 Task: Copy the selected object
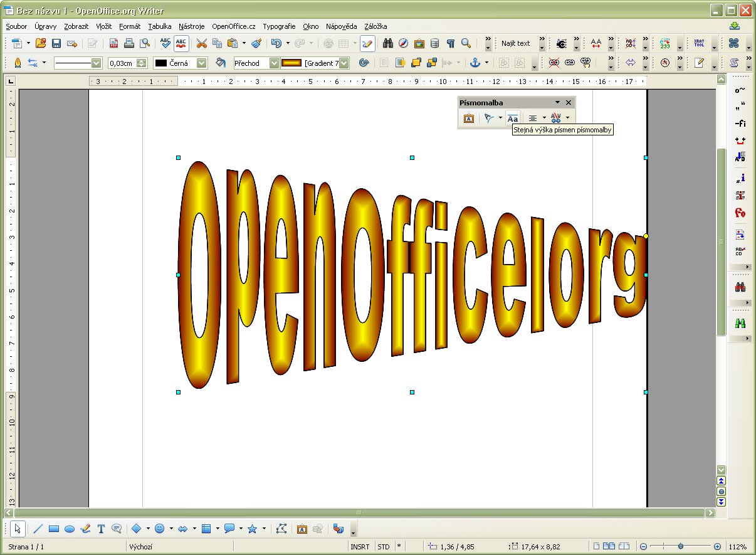(217, 43)
